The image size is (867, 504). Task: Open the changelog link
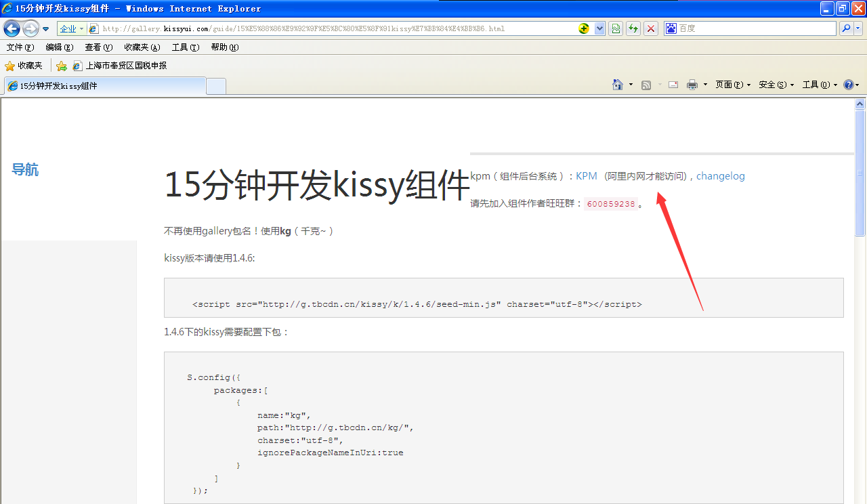click(721, 176)
